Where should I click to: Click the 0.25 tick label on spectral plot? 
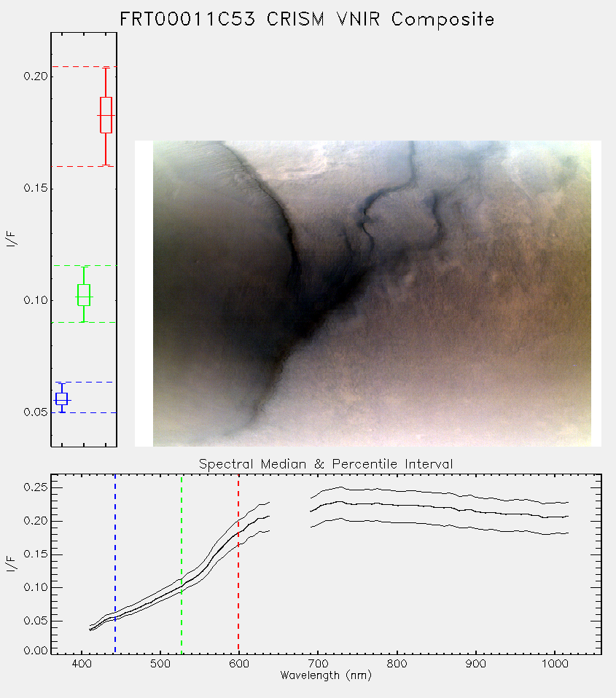pyautogui.click(x=35, y=487)
